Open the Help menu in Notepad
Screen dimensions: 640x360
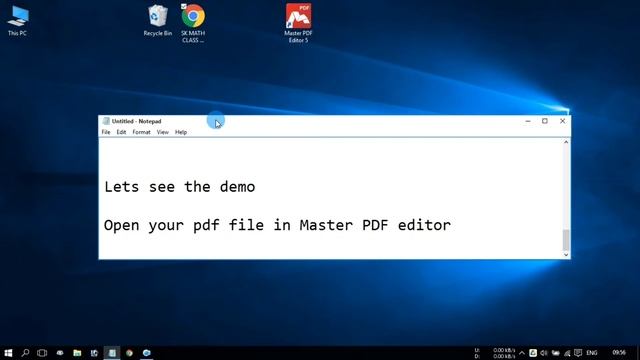[x=181, y=132]
